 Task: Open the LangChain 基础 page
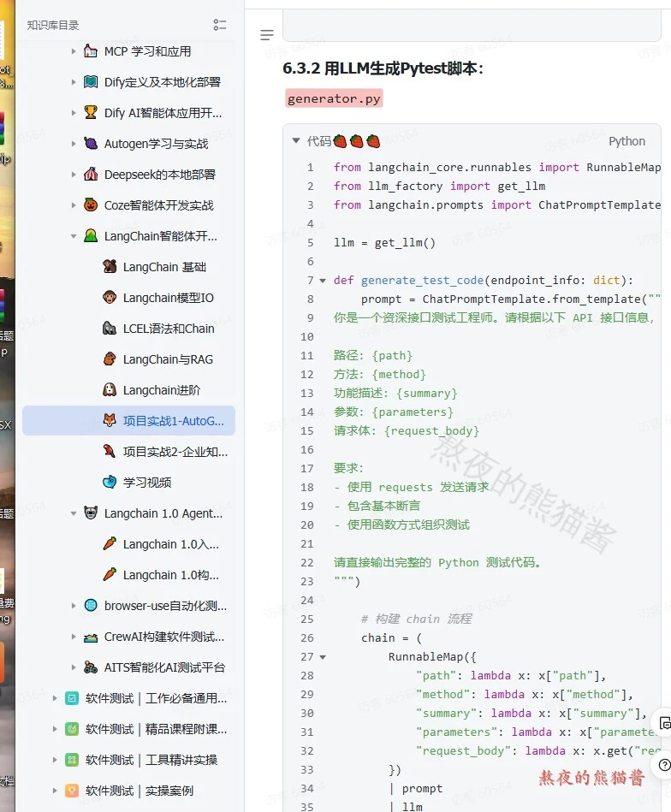pos(164,267)
